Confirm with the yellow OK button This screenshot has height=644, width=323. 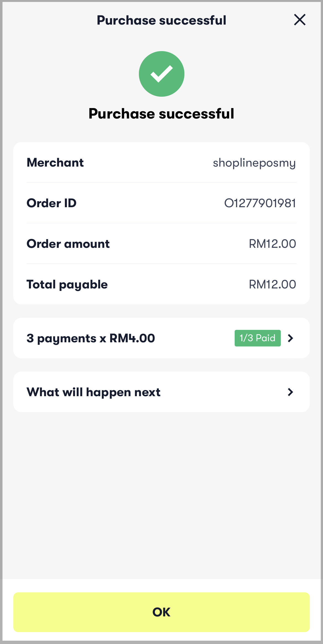(x=161, y=612)
